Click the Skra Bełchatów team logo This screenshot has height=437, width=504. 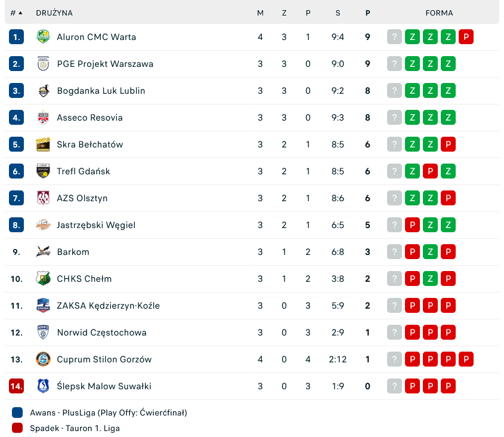point(43,144)
